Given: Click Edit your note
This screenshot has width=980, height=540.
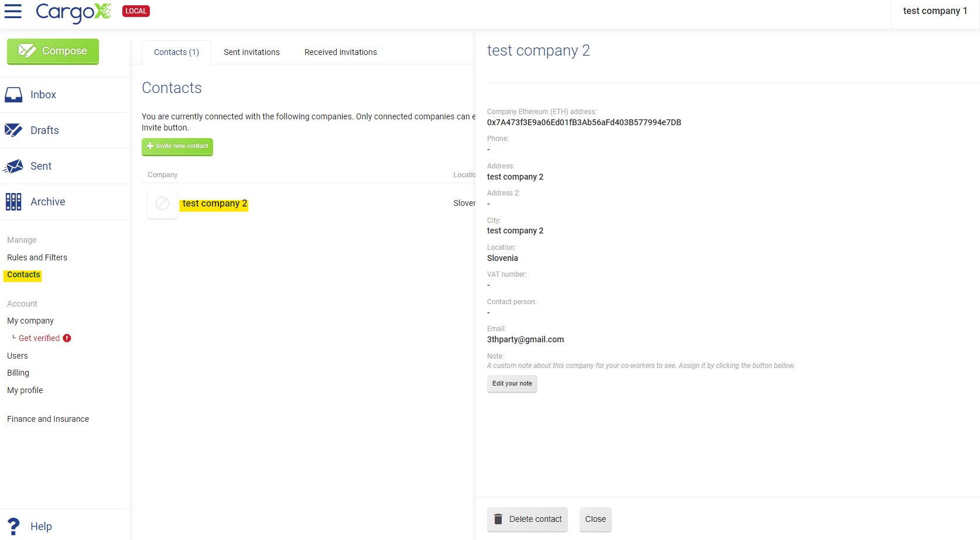Looking at the screenshot, I should pyautogui.click(x=512, y=383).
